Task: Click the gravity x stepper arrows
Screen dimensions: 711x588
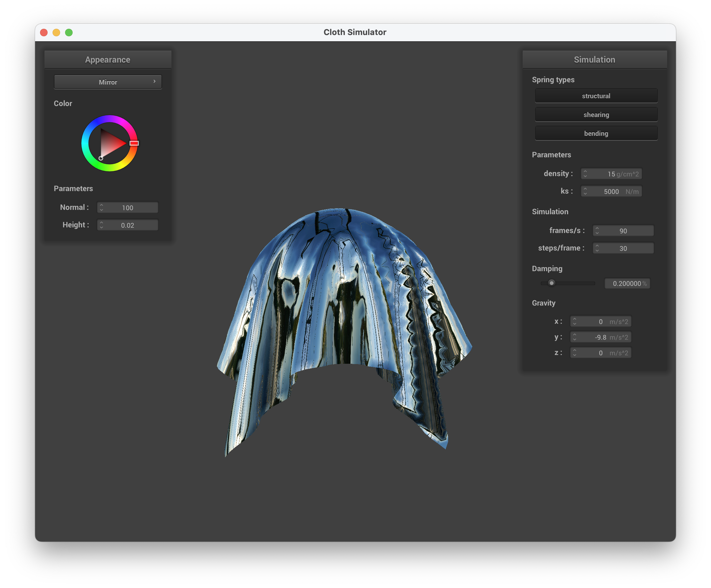Action: click(x=574, y=322)
